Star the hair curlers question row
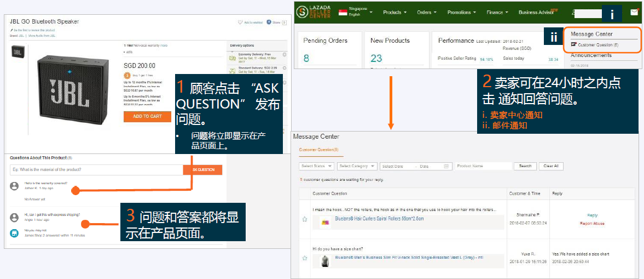The width and height of the screenshot is (644, 279). [x=305, y=219]
